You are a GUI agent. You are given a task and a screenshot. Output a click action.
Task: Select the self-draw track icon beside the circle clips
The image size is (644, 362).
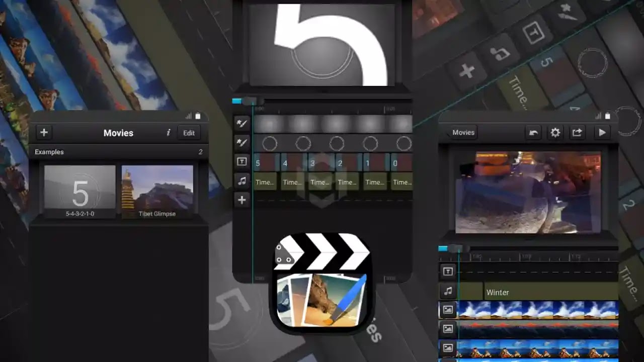coord(242,142)
